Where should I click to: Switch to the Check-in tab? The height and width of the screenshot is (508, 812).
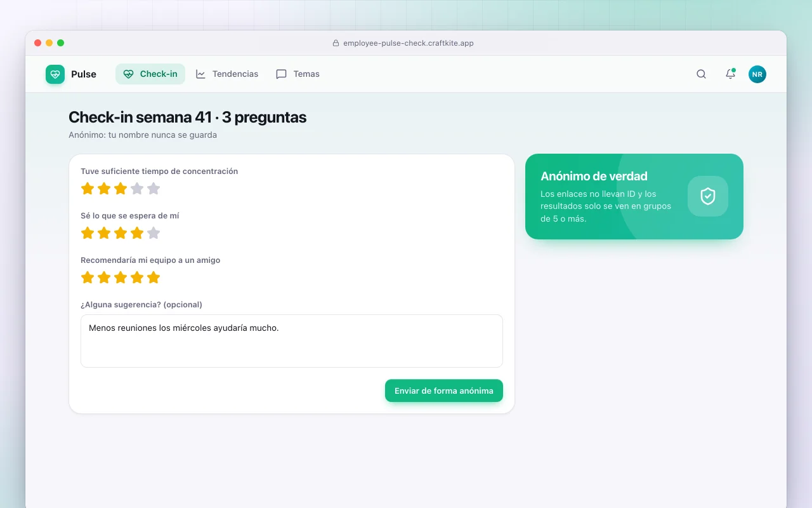150,74
